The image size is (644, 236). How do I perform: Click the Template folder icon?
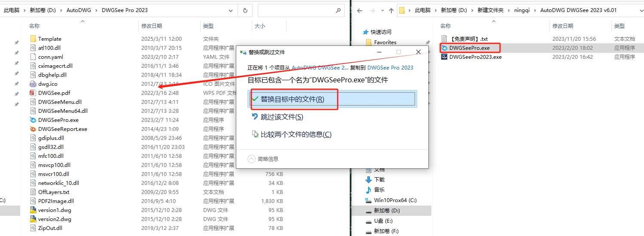click(34, 39)
